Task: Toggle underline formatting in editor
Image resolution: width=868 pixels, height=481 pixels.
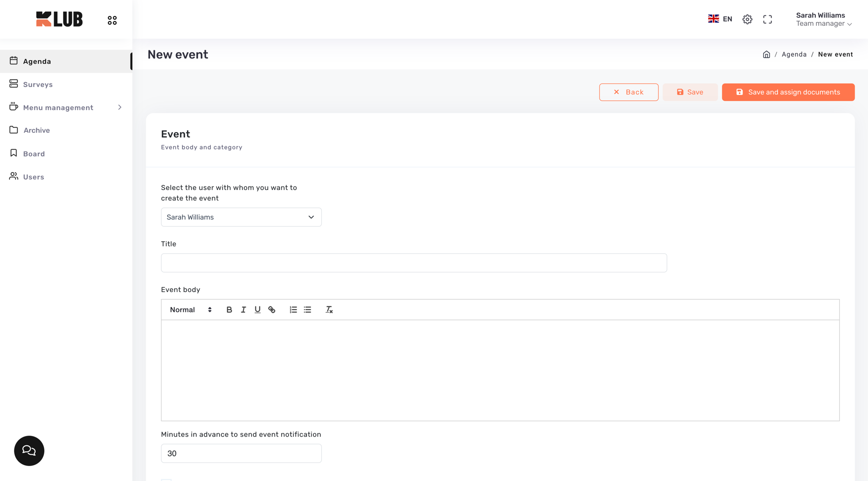Action: (x=257, y=310)
